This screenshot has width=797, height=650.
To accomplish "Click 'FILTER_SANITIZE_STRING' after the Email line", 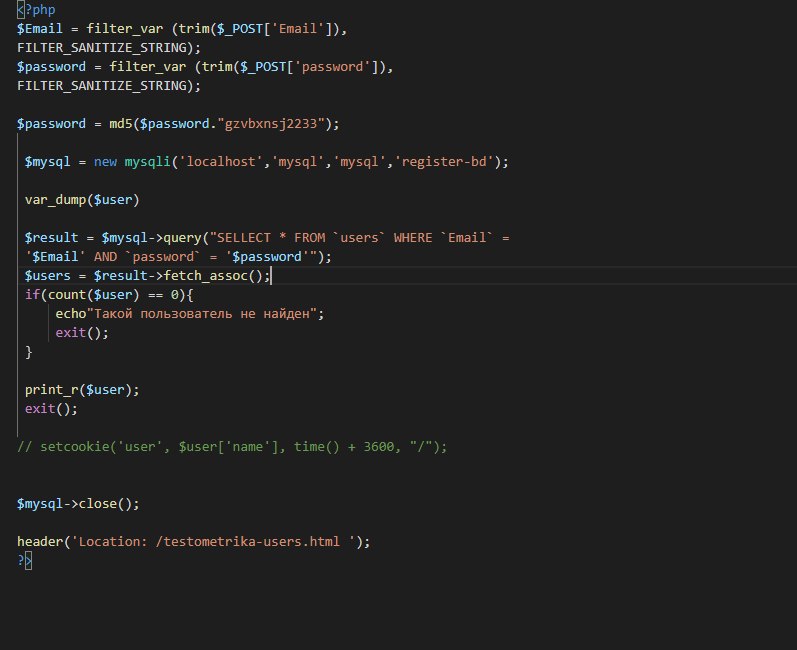I will click(x=102, y=48).
